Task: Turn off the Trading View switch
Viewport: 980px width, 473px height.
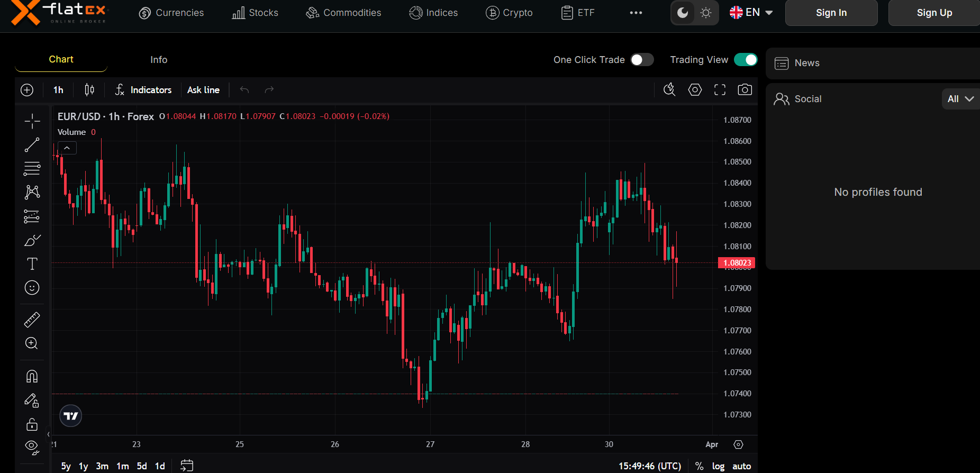Action: point(745,60)
